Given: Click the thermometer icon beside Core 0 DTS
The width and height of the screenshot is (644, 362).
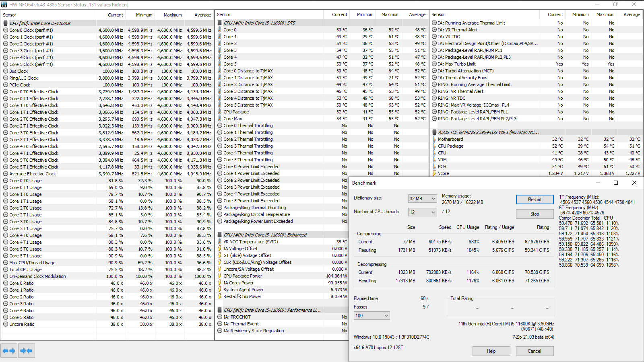Looking at the screenshot, I should click(220, 30).
